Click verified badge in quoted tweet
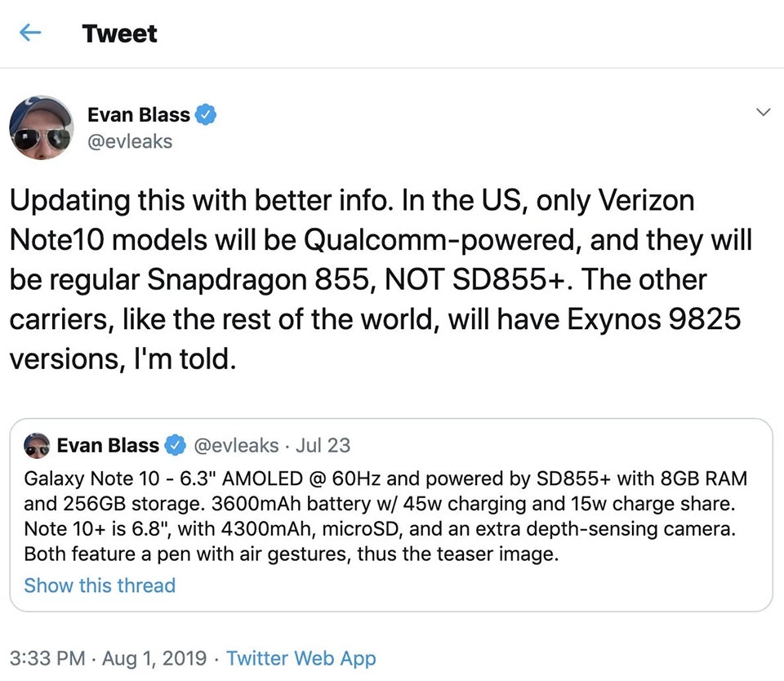This screenshot has height=681, width=784. point(176,445)
